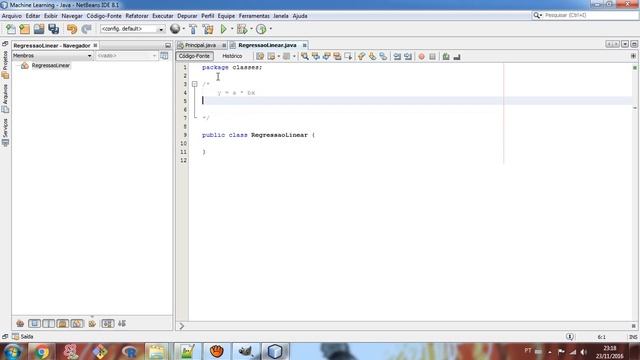Click the Sort by Source icon in Navegador
Viewport: 640px width, 360px height.
click(122, 324)
